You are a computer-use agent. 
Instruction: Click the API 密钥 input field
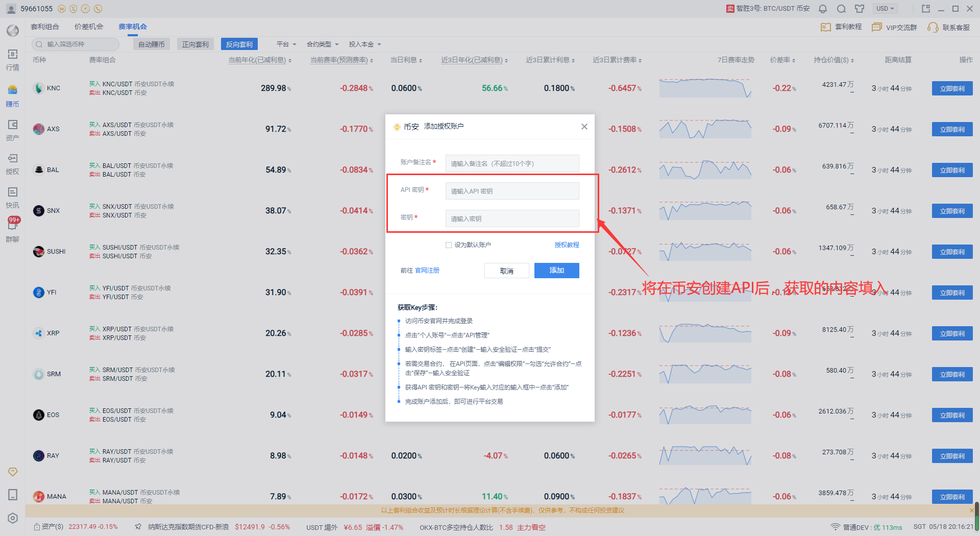tap(512, 191)
